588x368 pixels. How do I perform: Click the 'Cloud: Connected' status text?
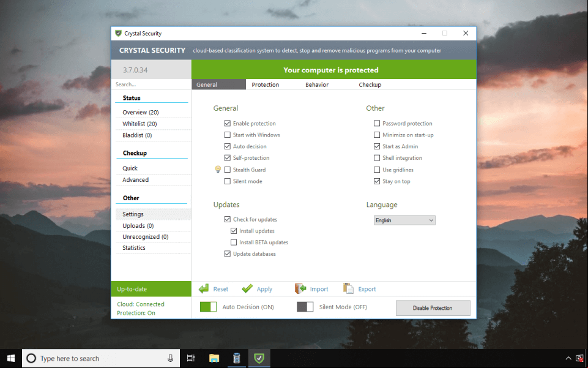pos(141,304)
